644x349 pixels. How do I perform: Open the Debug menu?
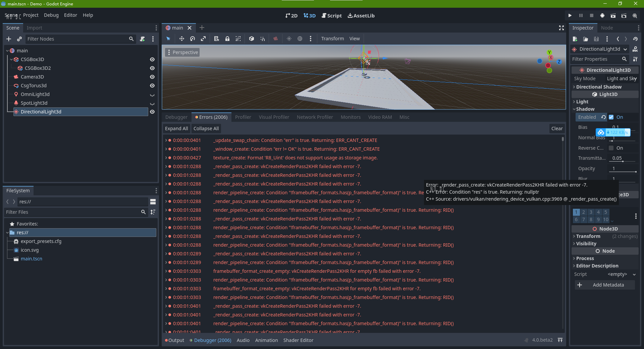[51, 15]
